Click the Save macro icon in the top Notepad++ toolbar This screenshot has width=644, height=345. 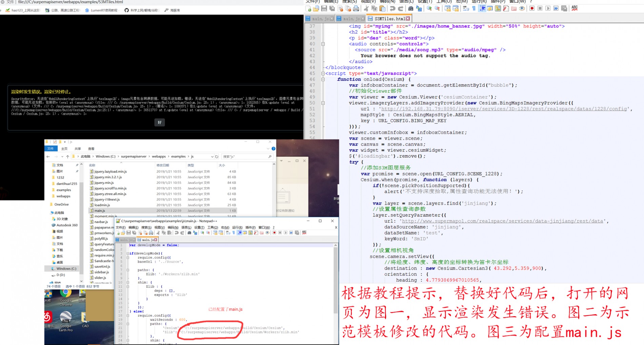pos(564,8)
